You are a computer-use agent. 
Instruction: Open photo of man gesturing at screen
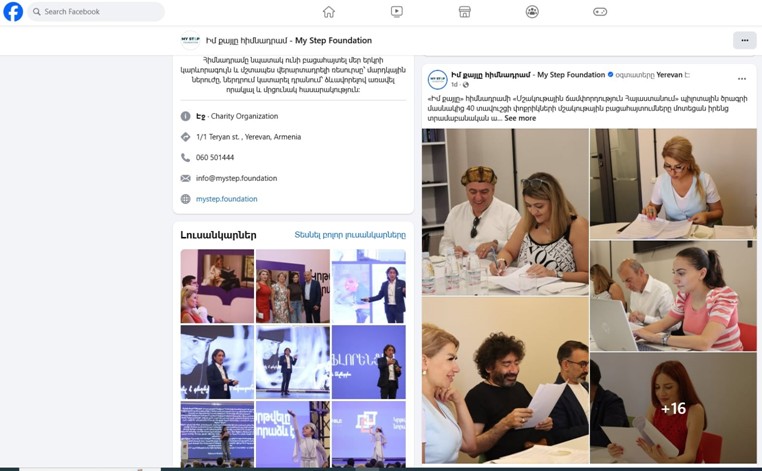368,286
